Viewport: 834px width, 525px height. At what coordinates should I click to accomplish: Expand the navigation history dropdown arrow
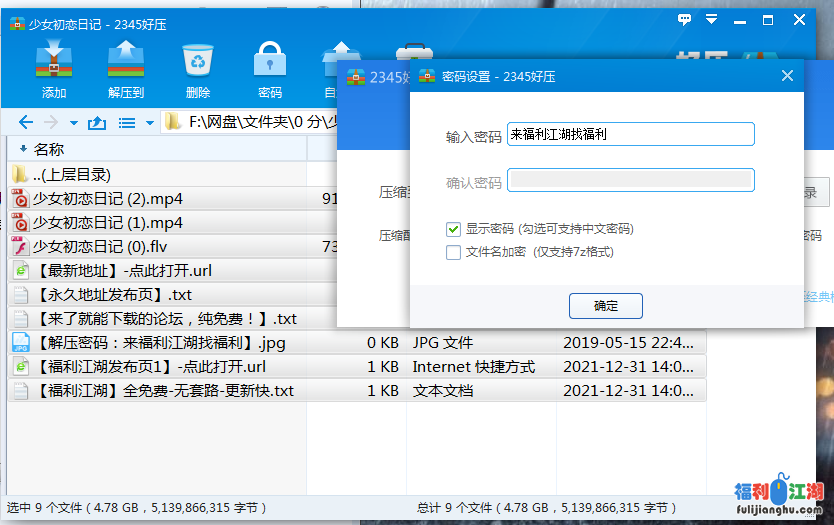coord(73,123)
